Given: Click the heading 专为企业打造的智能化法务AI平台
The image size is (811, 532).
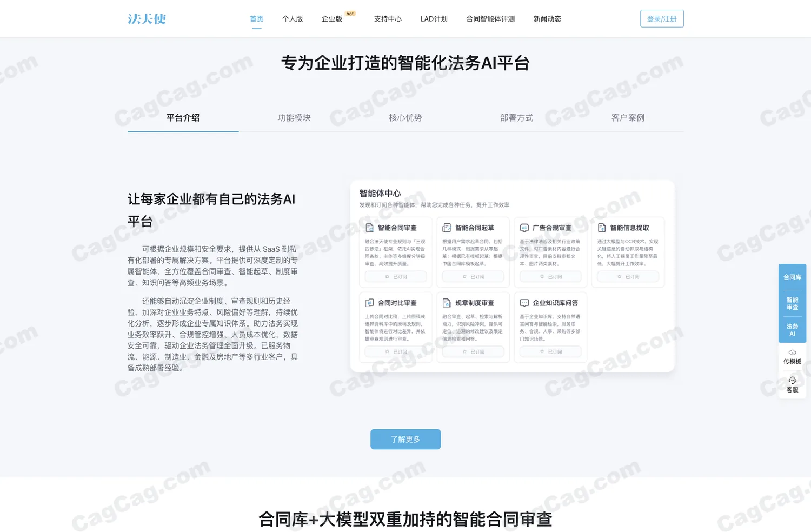Looking at the screenshot, I should click(x=405, y=63).
